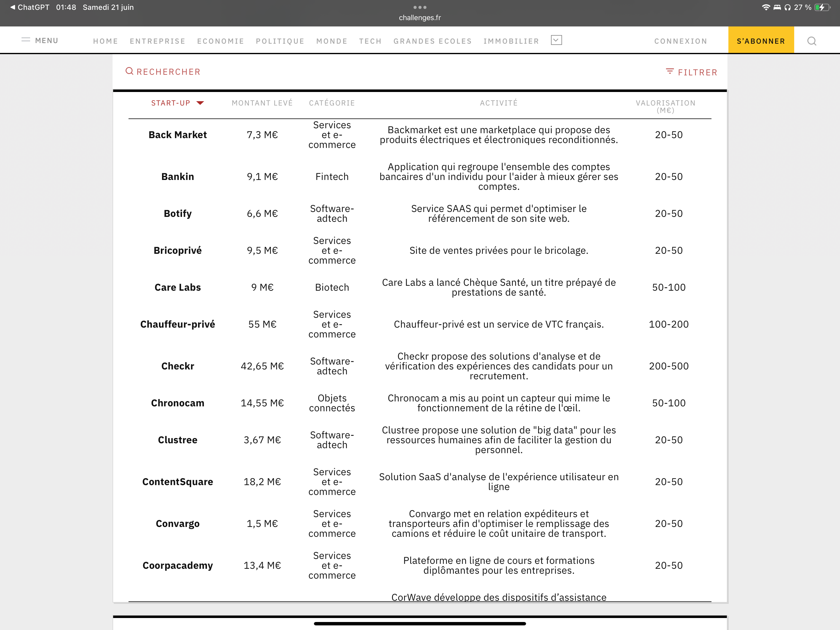Image resolution: width=840 pixels, height=630 pixels.
Task: Tap the 01:48 clock in the status bar
Action: pos(66,7)
